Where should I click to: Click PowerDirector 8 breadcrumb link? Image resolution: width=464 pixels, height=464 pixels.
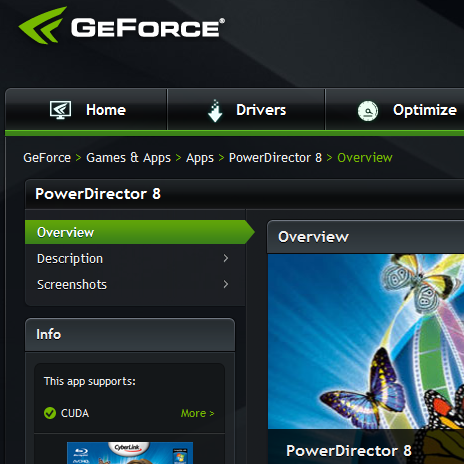click(275, 158)
